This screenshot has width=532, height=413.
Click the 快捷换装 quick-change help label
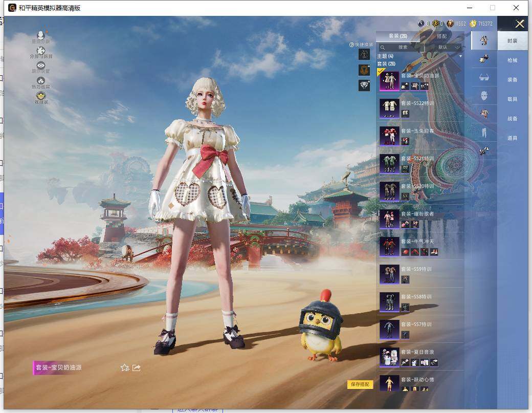click(361, 45)
